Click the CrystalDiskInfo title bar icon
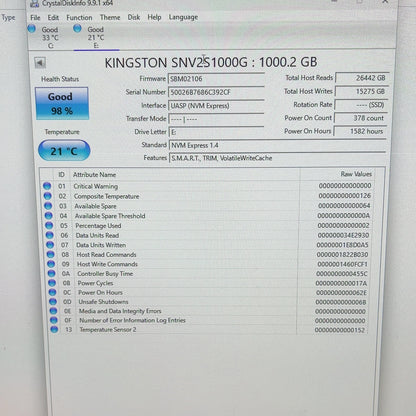This screenshot has height=416, width=416. (x=34, y=4)
